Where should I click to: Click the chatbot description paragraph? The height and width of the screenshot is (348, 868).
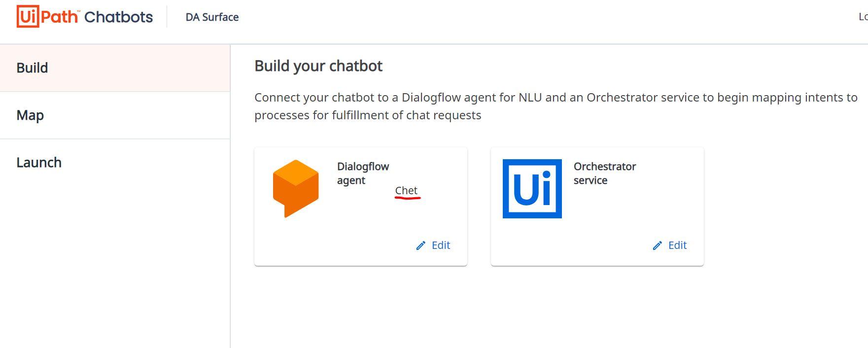pyautogui.click(x=556, y=106)
